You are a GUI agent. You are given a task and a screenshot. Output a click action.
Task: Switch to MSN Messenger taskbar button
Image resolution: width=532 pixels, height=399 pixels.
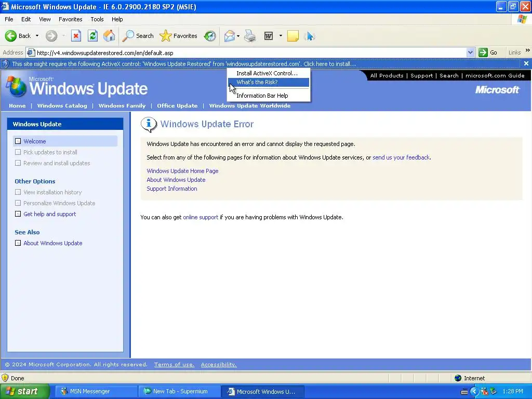96,391
